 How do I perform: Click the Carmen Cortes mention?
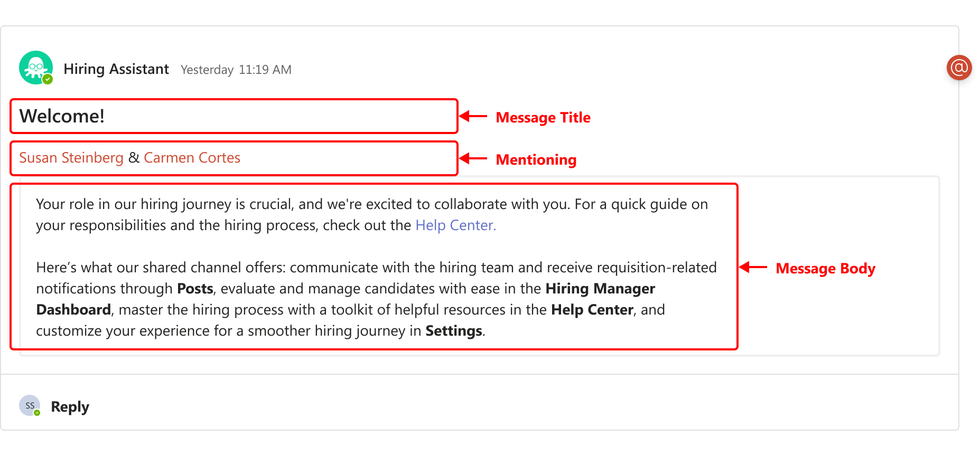coord(192,158)
